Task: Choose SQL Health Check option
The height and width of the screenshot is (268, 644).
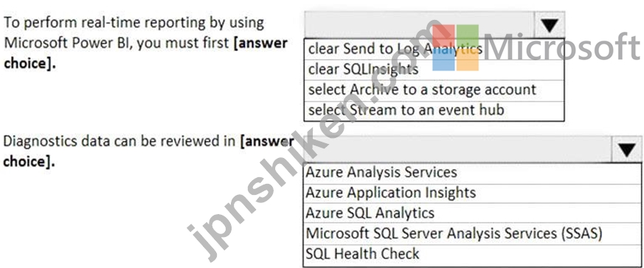Action: tap(472, 254)
